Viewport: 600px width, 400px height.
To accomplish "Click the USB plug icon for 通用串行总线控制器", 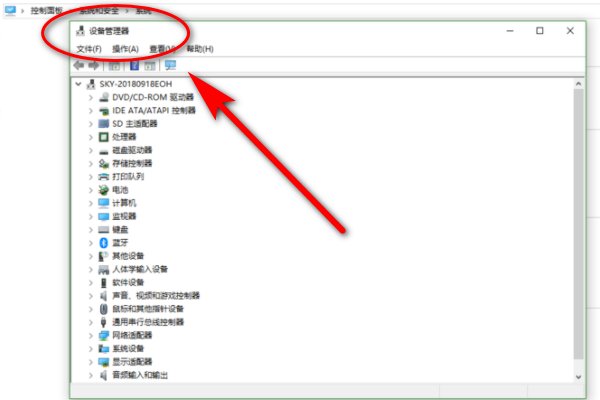I will [x=104, y=322].
